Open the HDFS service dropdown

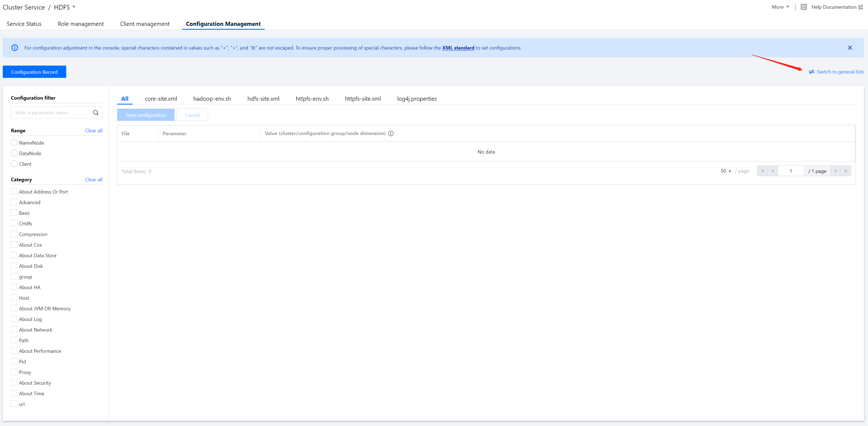[x=65, y=7]
